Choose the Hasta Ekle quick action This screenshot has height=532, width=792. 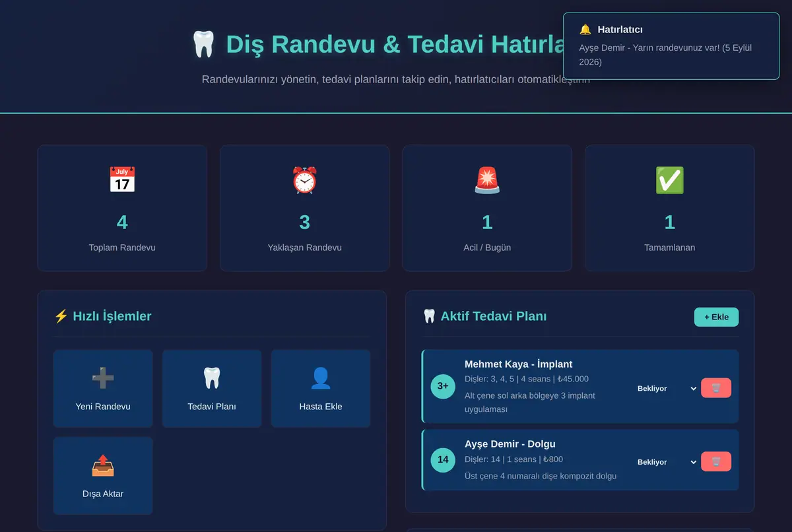(321, 389)
